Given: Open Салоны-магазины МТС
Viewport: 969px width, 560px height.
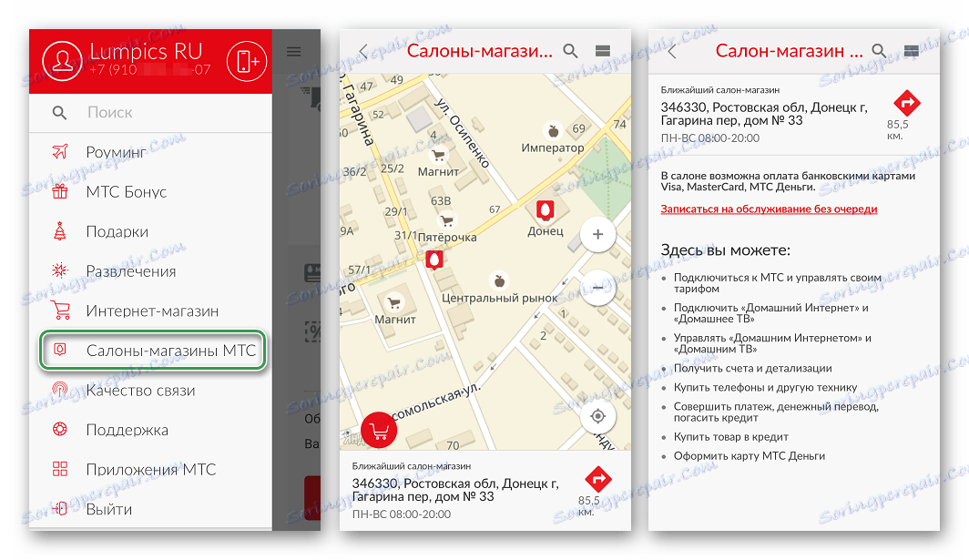Looking at the screenshot, I should point(153,351).
